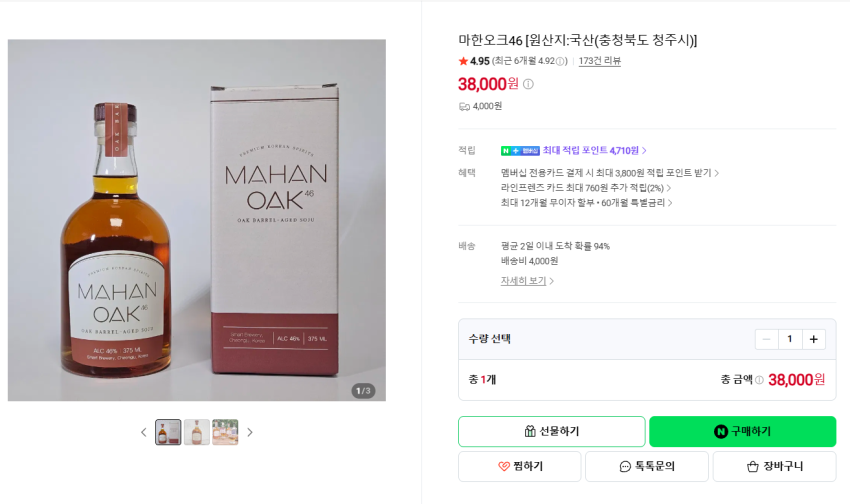850x504 pixels.
Task: Decrease quantity with minus button
Action: click(x=767, y=339)
